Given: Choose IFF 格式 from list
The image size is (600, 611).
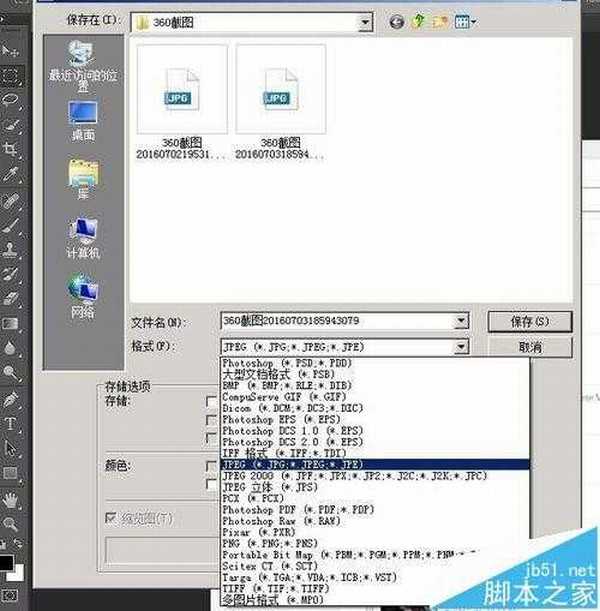Looking at the screenshot, I should [375, 453].
